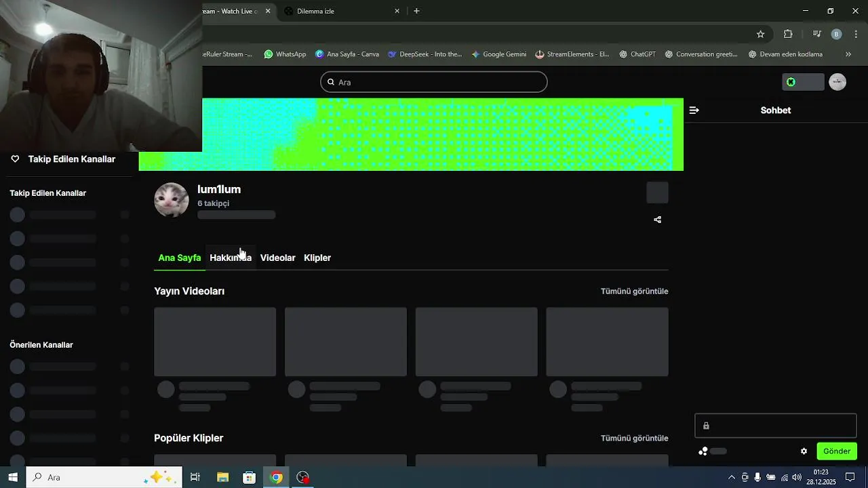Click the follow button placeholder next to lum1lum
Viewport: 868px width, 488px height.
(657, 192)
